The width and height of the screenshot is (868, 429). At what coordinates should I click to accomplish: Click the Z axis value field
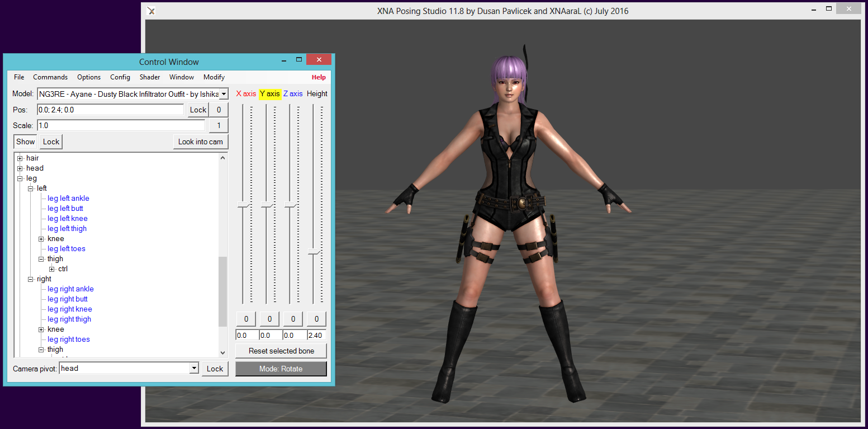tap(294, 336)
